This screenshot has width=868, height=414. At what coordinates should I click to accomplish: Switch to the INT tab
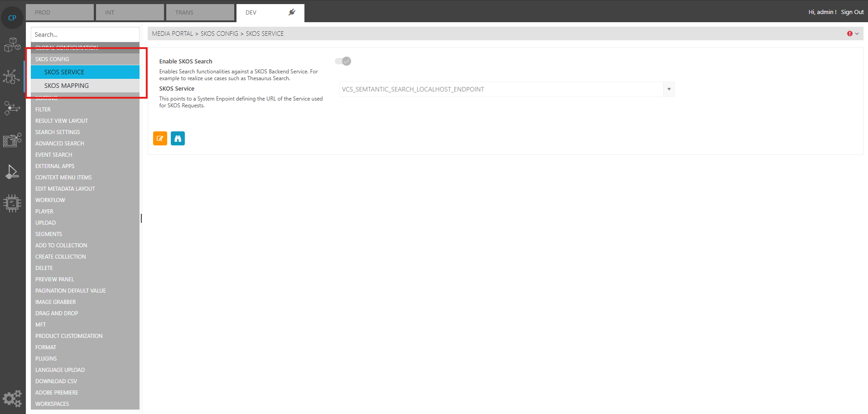point(130,12)
